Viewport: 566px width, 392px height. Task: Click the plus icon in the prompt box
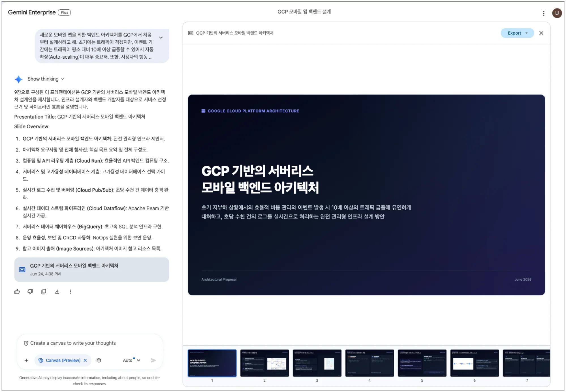pyautogui.click(x=26, y=361)
